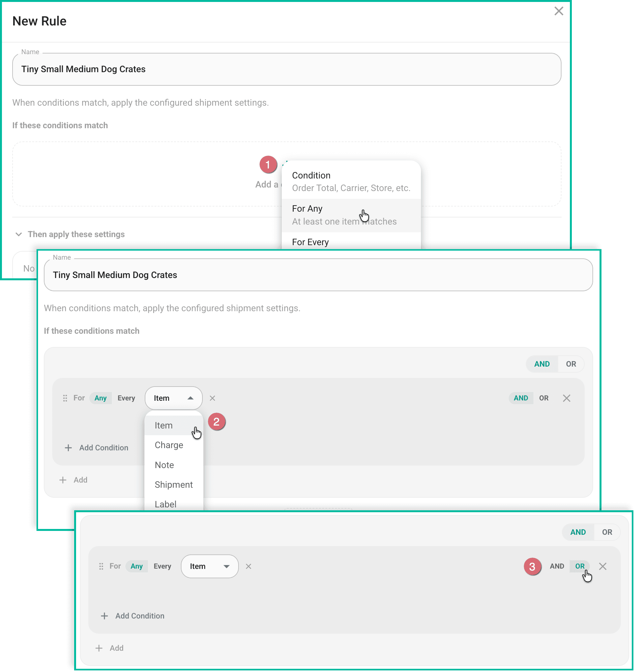Grab the drag handle in the middle panel row
The image size is (635, 672).
tap(65, 399)
